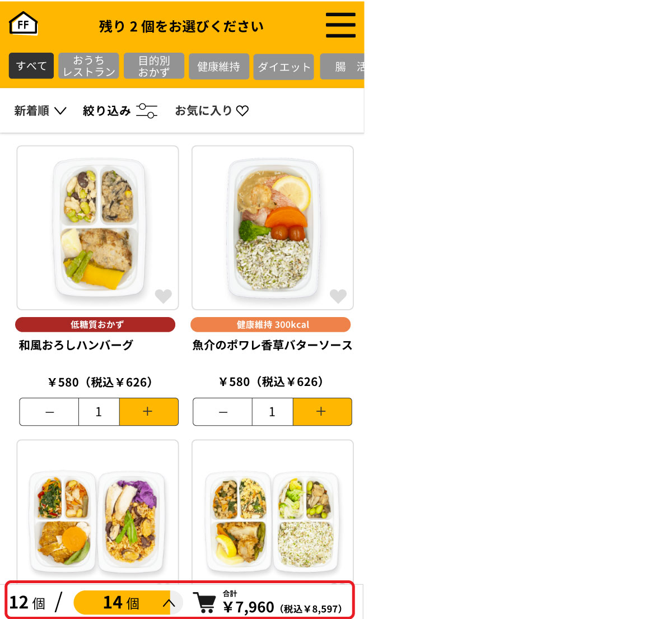Select the 健康維持 category tab

tap(219, 67)
